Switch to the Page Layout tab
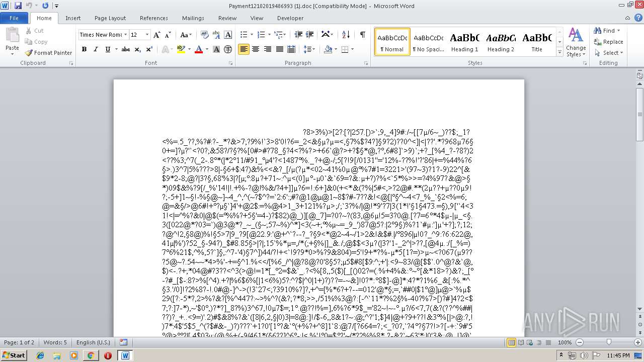This screenshot has height=362, width=644. pyautogui.click(x=110, y=18)
